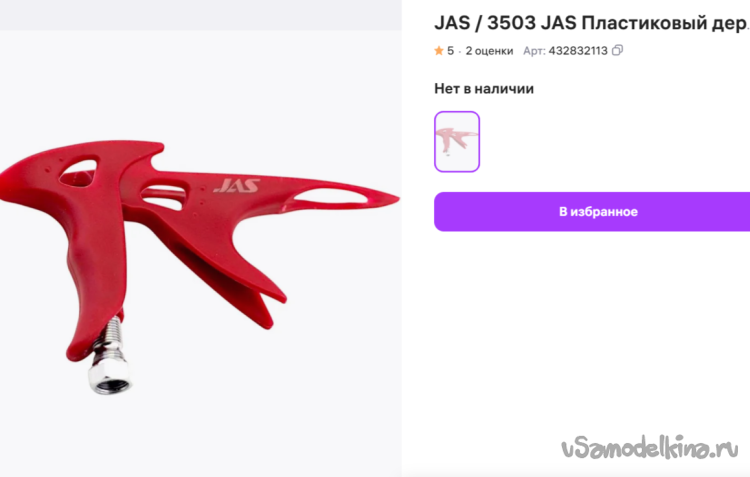Open the vSamodelkina.ru watermark link
Viewport: 750px width, 477px height.
point(649,448)
